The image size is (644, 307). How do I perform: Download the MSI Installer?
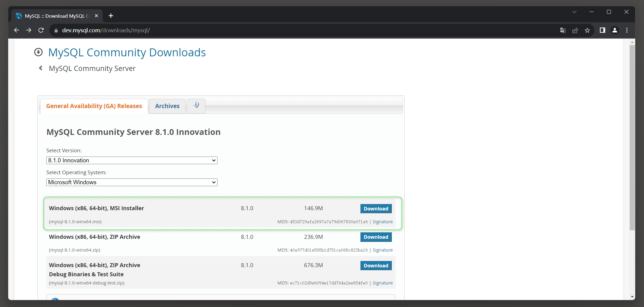pos(376,209)
